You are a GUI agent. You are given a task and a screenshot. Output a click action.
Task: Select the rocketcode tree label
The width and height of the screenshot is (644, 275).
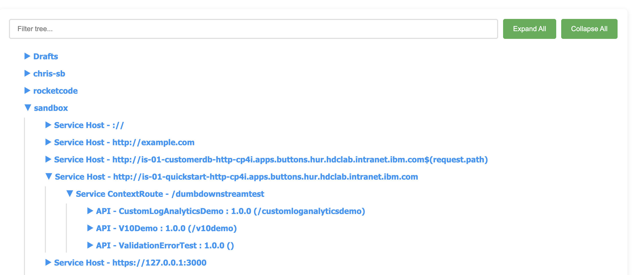(55, 91)
